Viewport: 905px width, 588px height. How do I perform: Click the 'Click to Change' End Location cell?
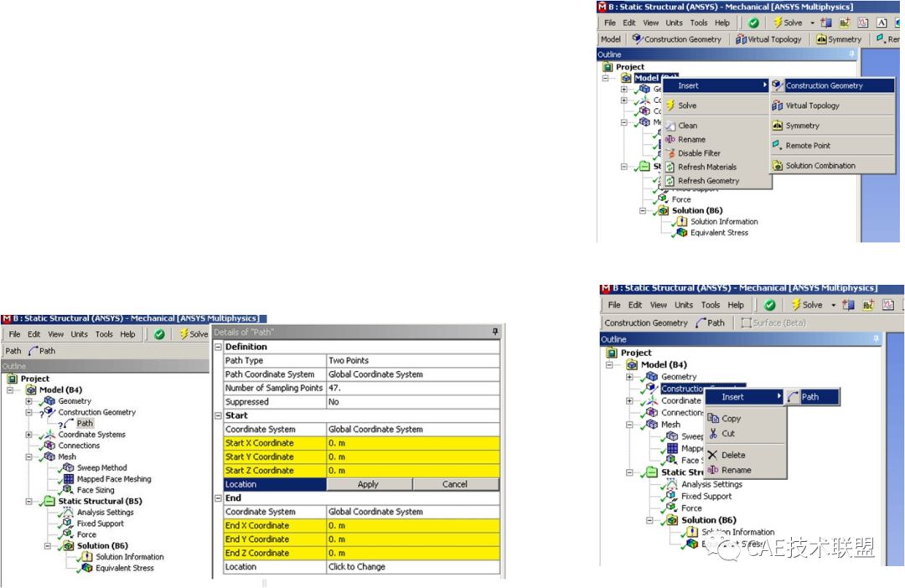pos(412,567)
